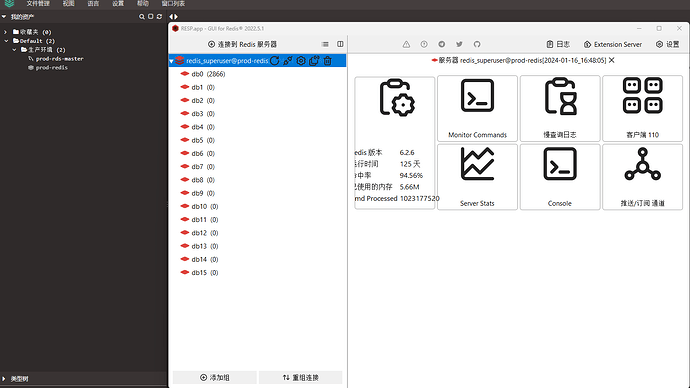Close the prod-redis server tab
The width and height of the screenshot is (690, 388).
point(611,60)
